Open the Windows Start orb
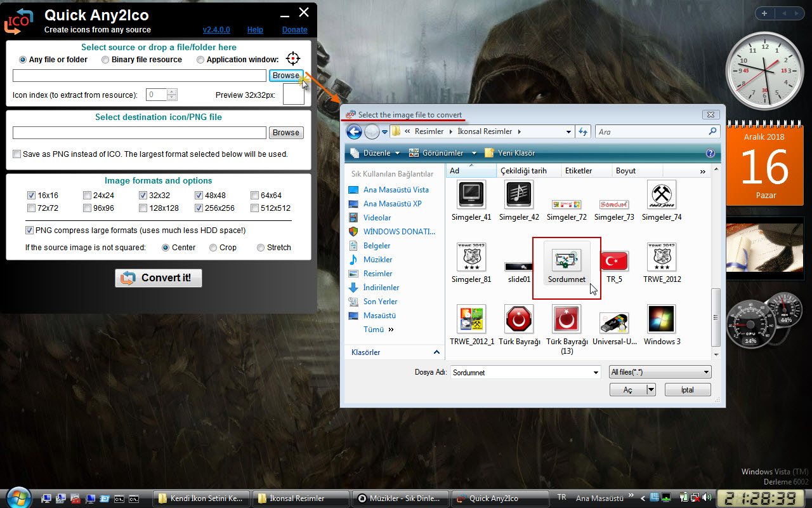The image size is (812, 508). coord(18,497)
